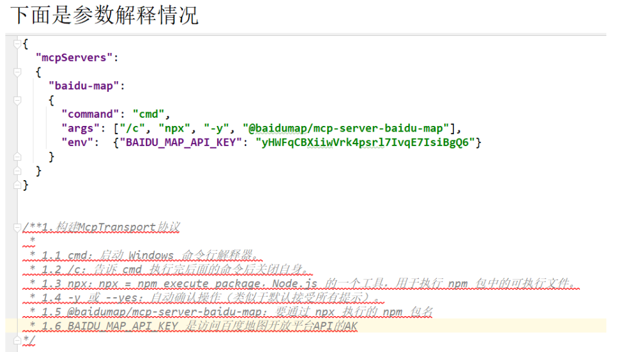Click fold-end marker closing the mcpServers block
644x352 pixels.
(x=18, y=171)
